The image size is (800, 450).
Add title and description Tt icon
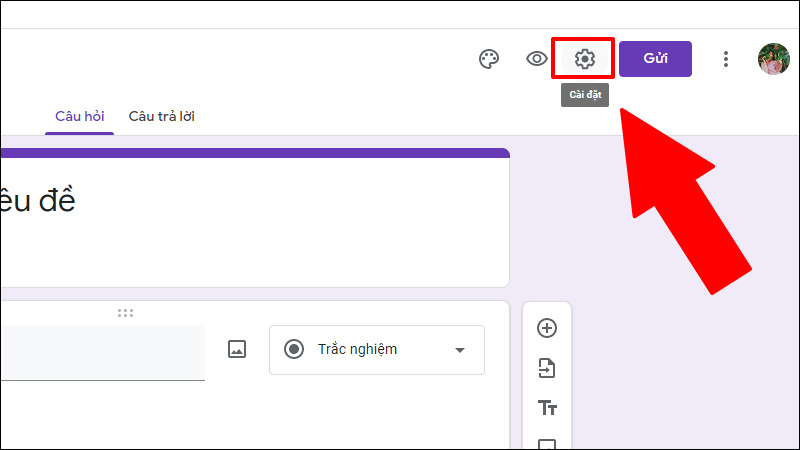[x=547, y=408]
